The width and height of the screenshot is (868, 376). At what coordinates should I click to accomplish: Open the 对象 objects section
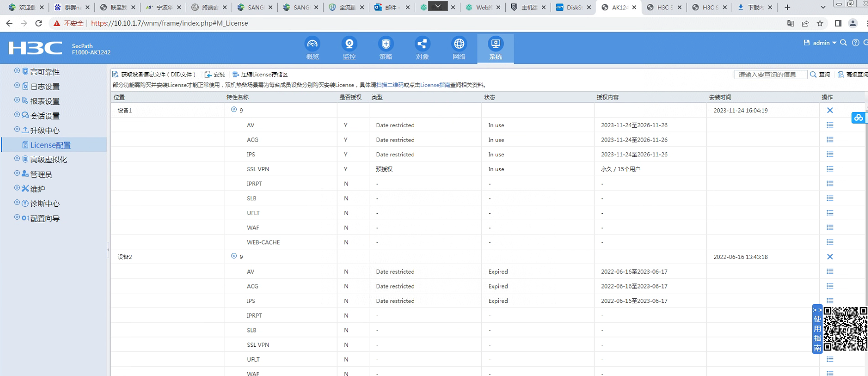coord(422,48)
